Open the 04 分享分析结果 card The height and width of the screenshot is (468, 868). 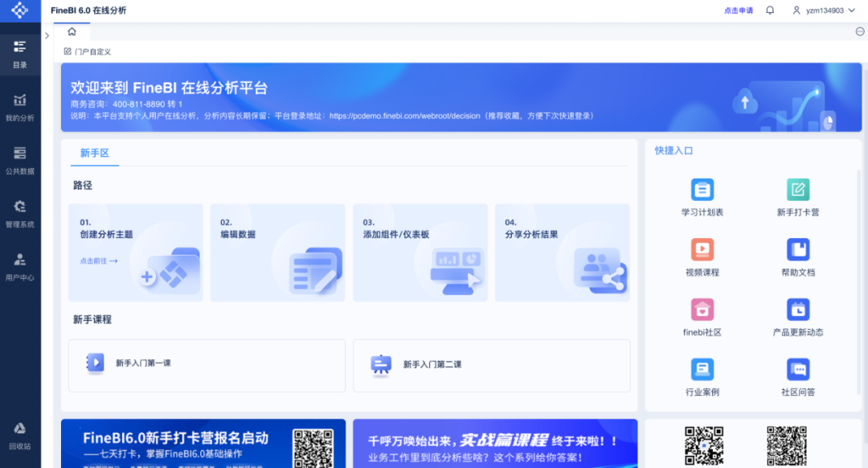pyautogui.click(x=563, y=252)
